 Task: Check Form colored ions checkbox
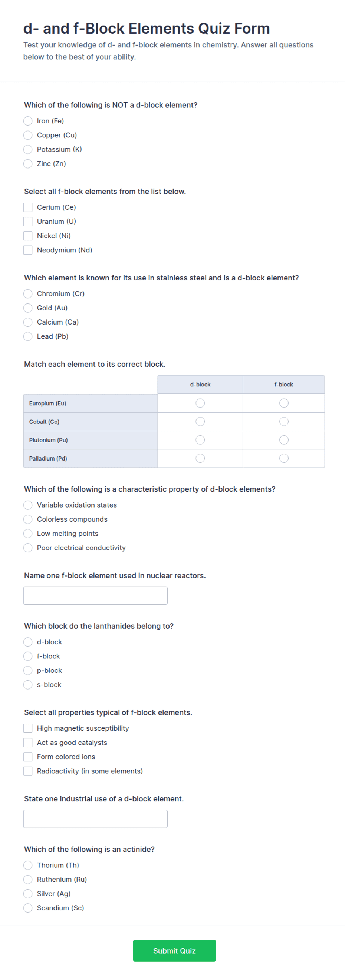tap(28, 757)
